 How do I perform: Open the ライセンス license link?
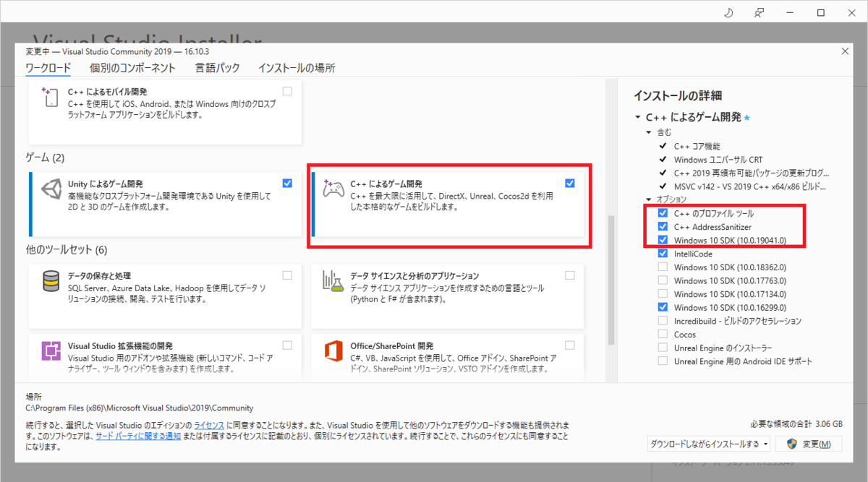click(x=209, y=425)
